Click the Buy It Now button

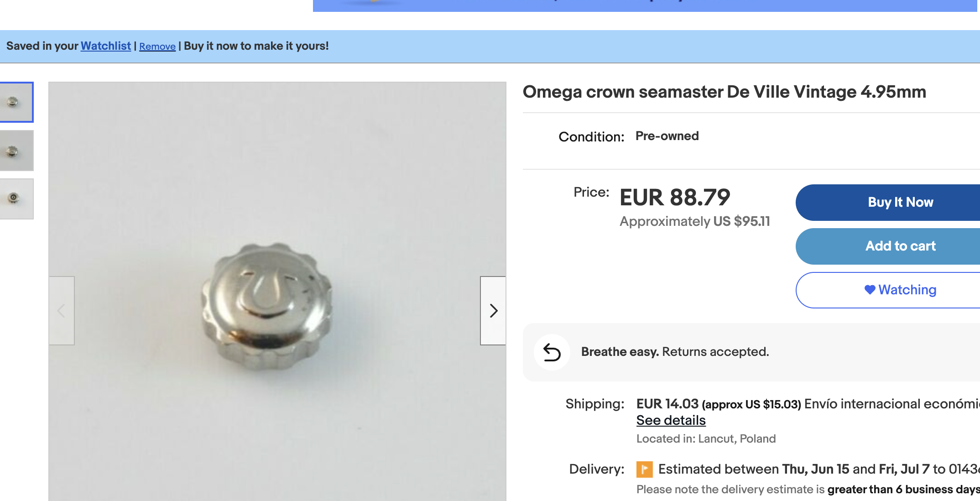click(x=888, y=203)
